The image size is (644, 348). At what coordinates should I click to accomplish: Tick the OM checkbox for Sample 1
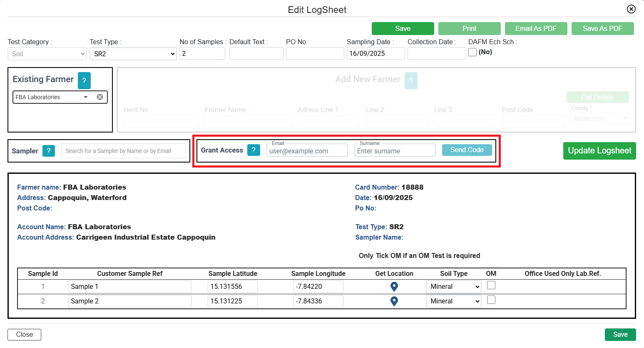(x=491, y=285)
